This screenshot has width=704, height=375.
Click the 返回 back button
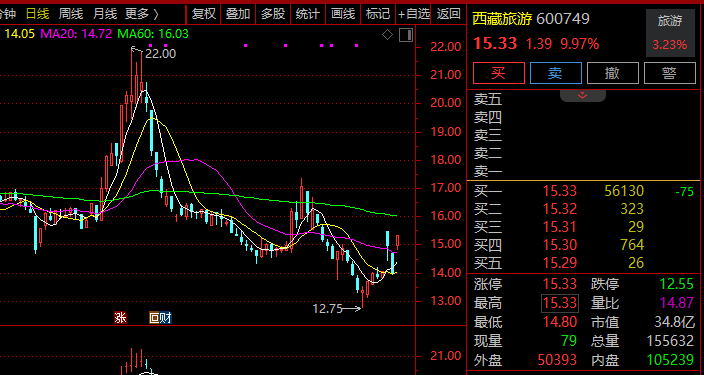(449, 14)
